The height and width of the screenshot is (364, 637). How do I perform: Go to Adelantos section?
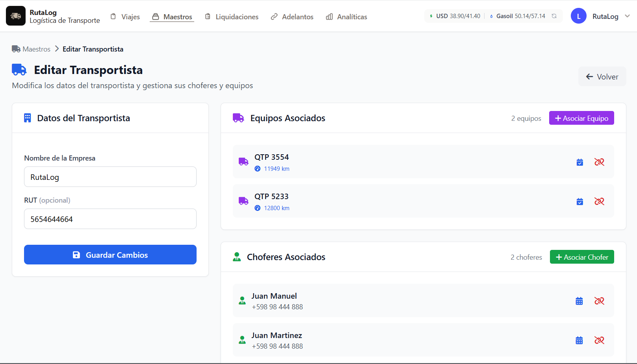(292, 17)
